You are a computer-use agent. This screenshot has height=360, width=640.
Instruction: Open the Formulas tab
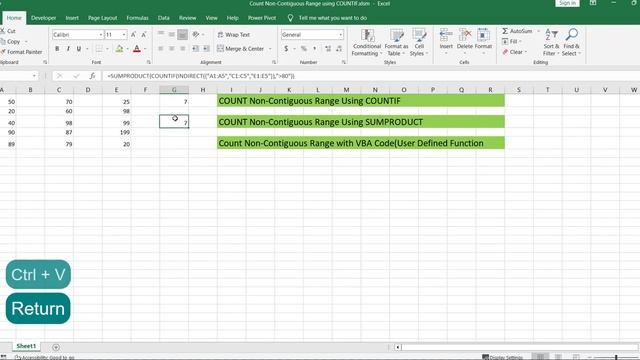tap(137, 18)
